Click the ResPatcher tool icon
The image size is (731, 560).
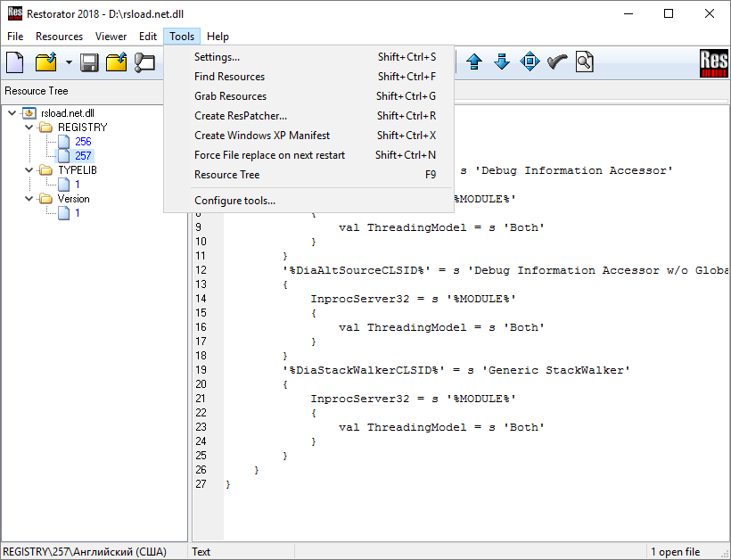tap(144, 62)
